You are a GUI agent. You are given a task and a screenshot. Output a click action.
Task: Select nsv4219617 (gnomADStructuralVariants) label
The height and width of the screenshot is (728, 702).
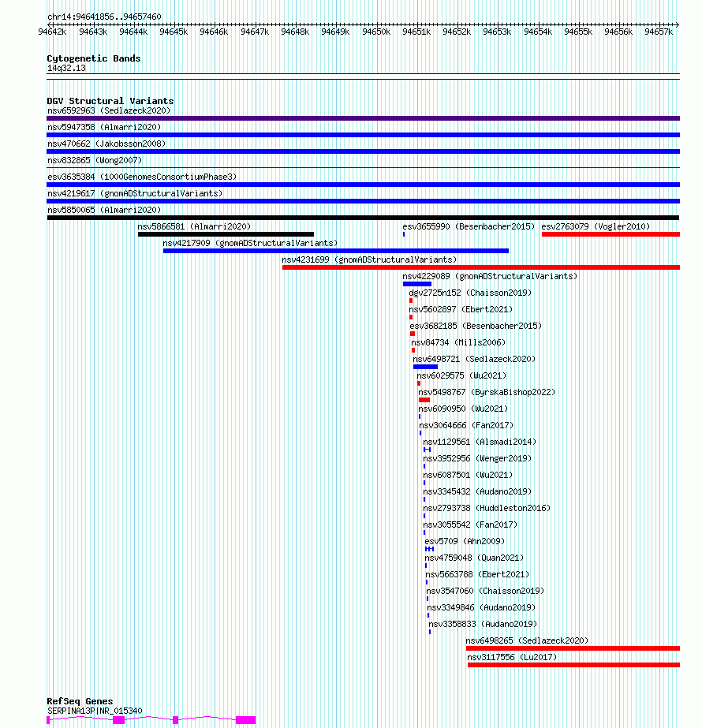click(135, 193)
